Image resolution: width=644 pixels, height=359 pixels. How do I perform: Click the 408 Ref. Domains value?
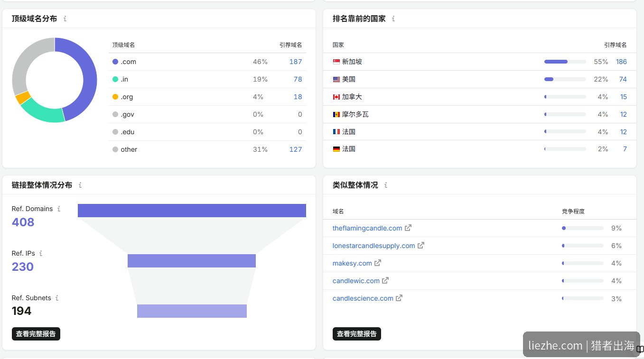click(23, 222)
